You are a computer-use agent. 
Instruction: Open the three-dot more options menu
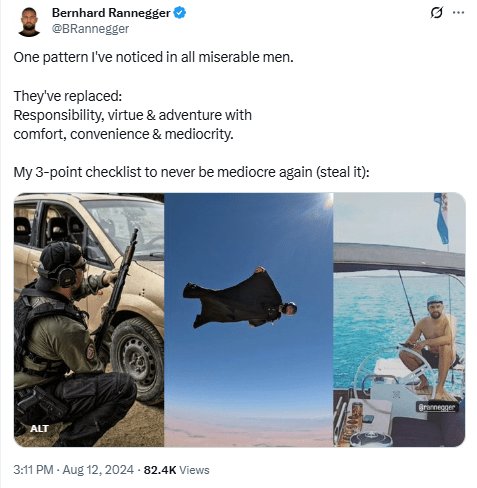(x=458, y=13)
